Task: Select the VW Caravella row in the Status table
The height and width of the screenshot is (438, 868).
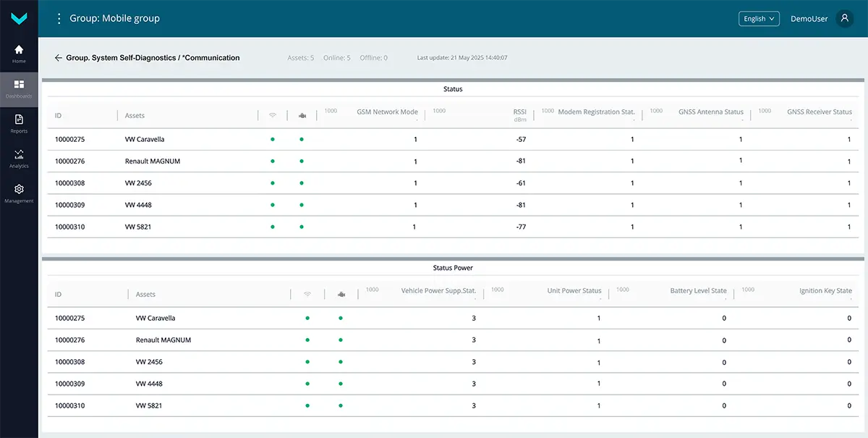Action: tap(145, 139)
